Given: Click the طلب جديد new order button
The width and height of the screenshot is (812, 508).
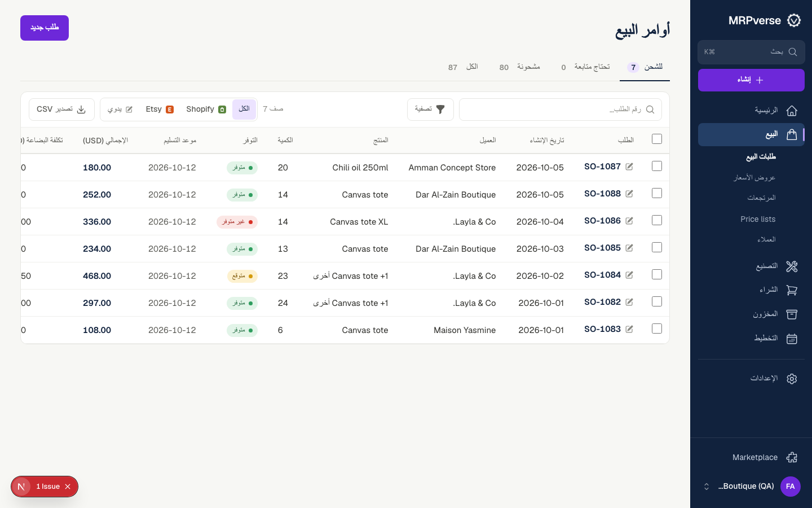Looking at the screenshot, I should click(x=45, y=28).
